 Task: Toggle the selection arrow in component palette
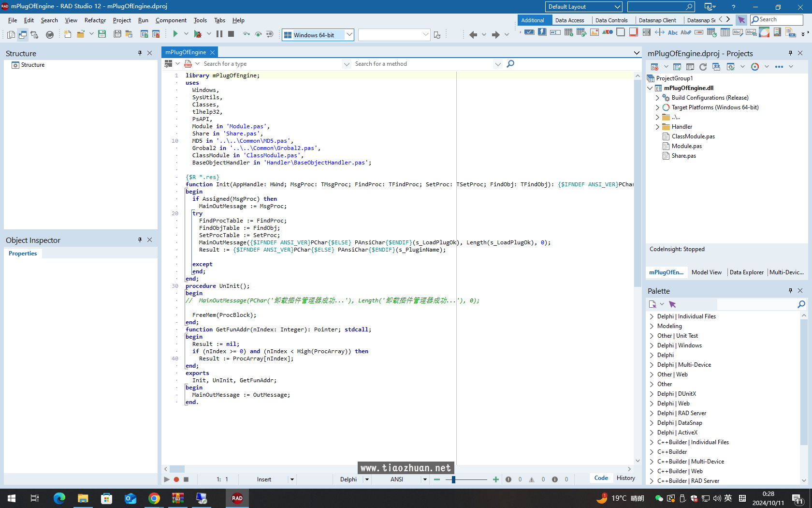pos(741,20)
